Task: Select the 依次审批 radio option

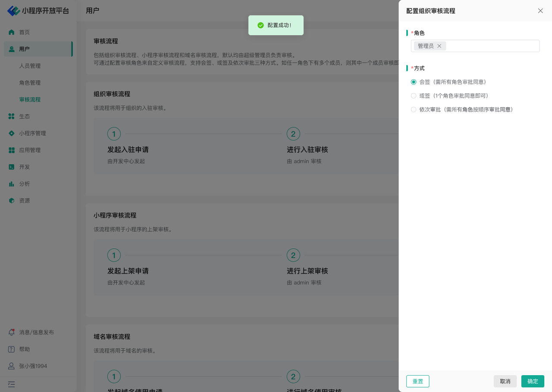Action: [414, 110]
